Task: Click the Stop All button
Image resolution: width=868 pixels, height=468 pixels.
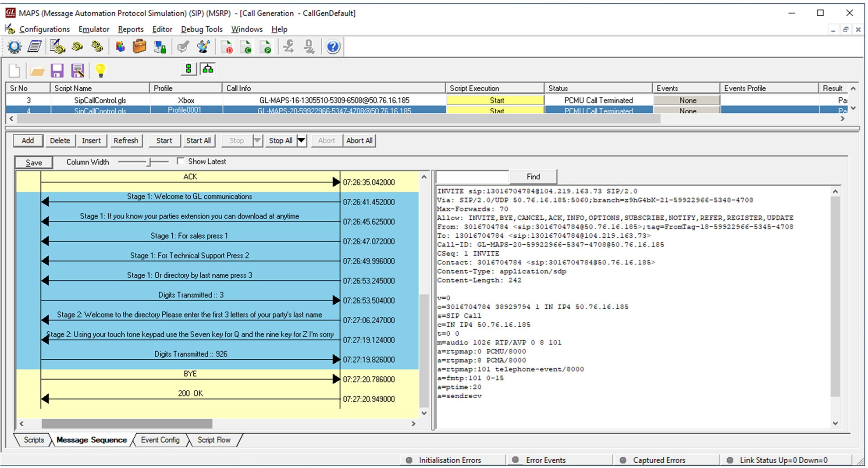Action: (x=281, y=140)
